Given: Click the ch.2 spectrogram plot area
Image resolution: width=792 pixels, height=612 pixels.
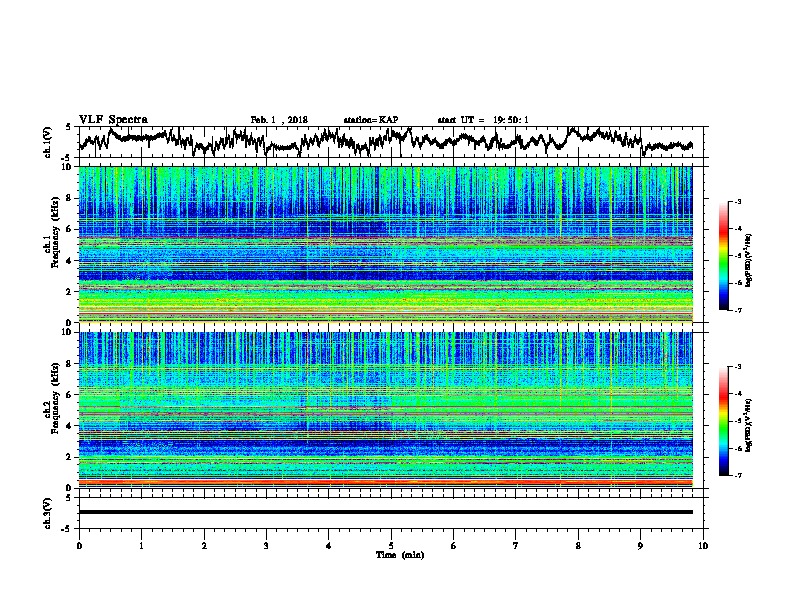Looking at the screenshot, I should tap(386, 410).
